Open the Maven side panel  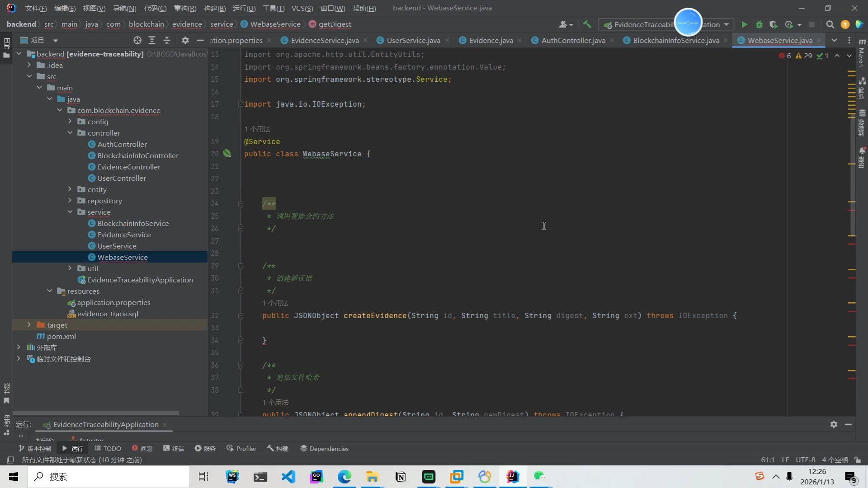(x=862, y=53)
